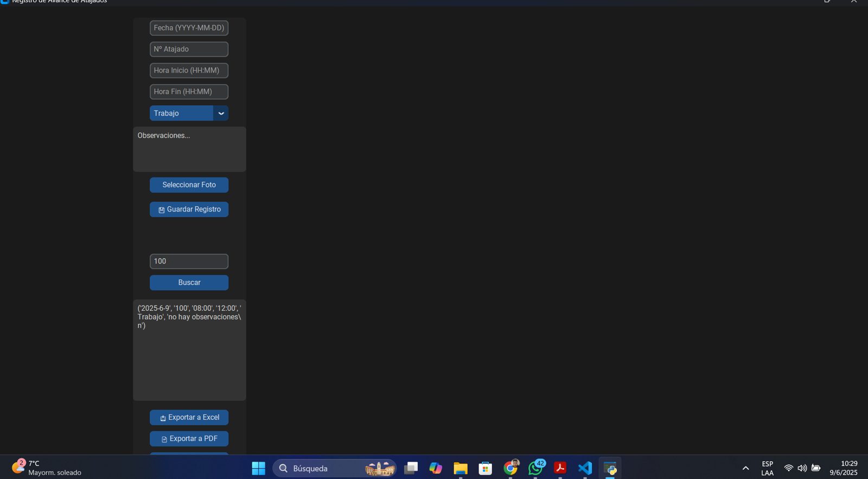Open File Explorer from the taskbar
The height and width of the screenshot is (479, 868).
[461, 468]
